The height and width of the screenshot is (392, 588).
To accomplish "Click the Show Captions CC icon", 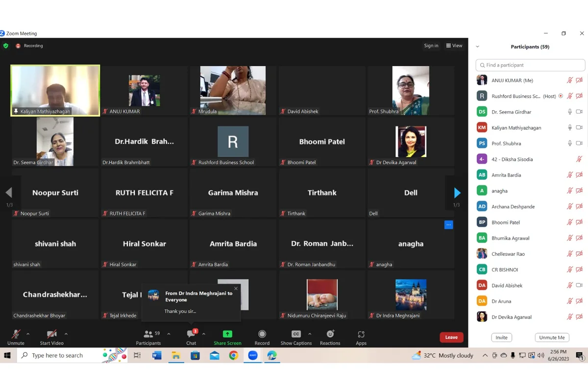I will point(296,334).
